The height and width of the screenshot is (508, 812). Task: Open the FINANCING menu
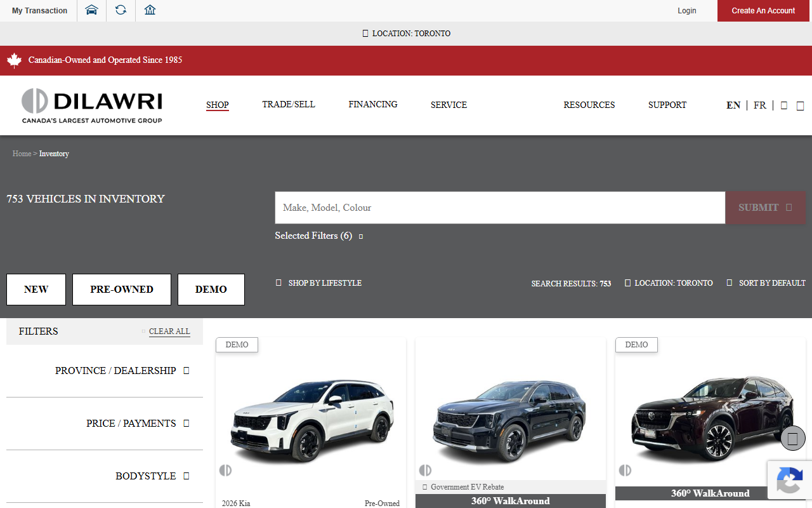pos(373,104)
